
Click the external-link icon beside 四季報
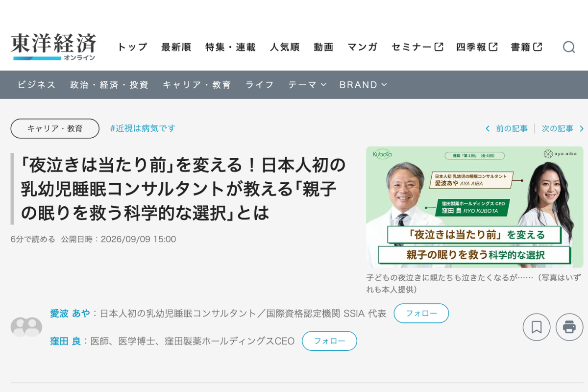pyautogui.click(x=493, y=47)
